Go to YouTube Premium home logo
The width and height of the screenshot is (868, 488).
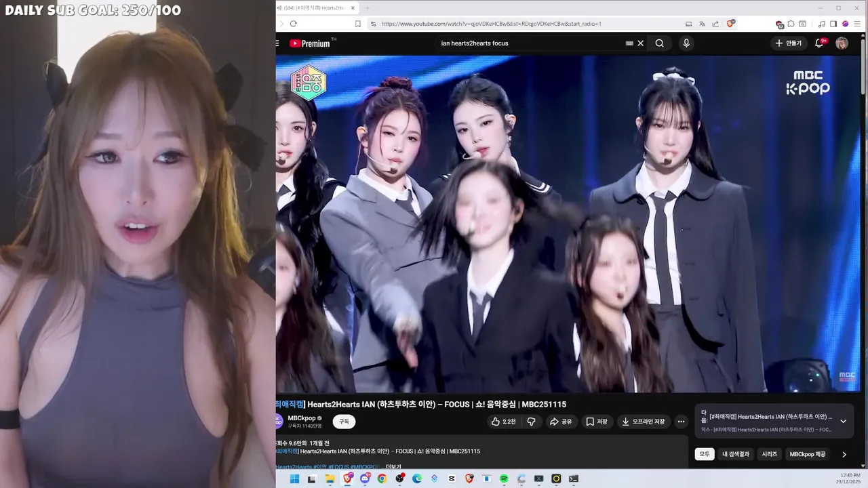coord(310,43)
